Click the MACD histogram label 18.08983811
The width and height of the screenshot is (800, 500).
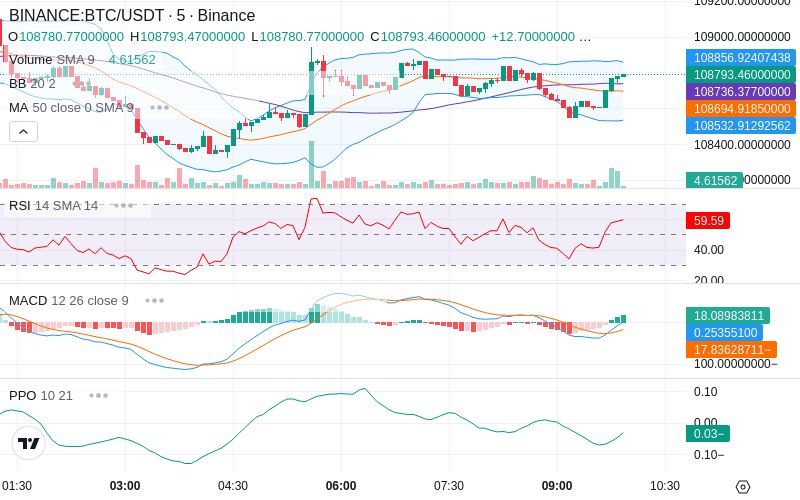[728, 315]
